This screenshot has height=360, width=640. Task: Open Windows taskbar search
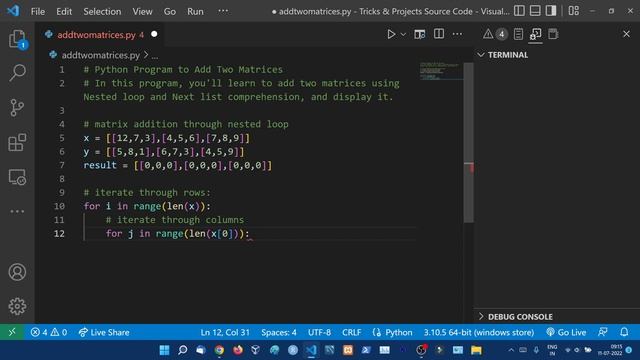[182, 350]
